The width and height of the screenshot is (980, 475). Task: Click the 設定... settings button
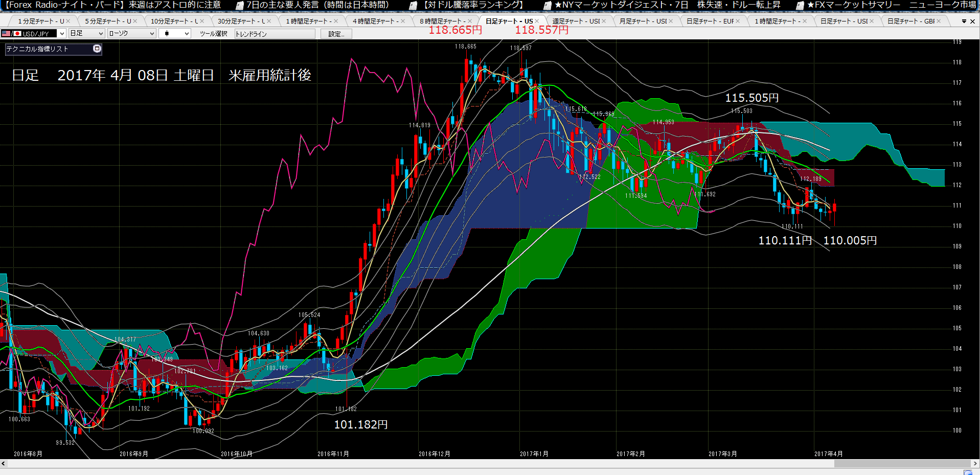[x=336, y=34]
